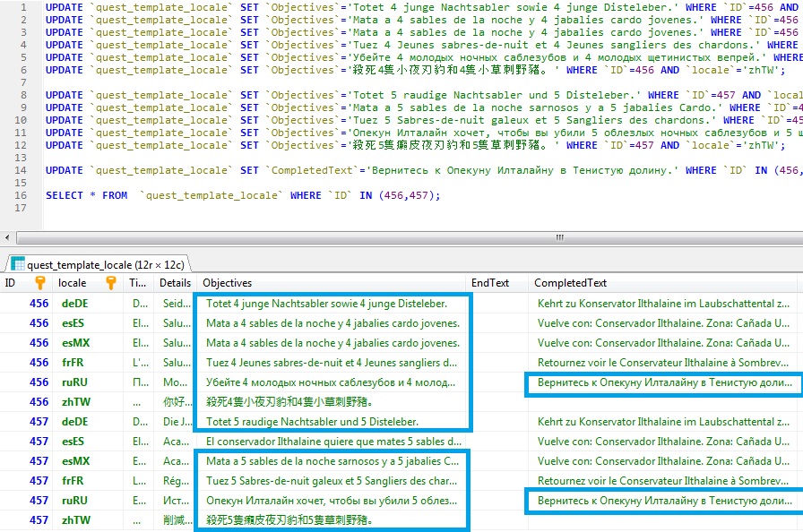Click editor line 8 'Totet 5 raudige Nachtsabler' statement
Image resolution: width=803 pixels, height=532 pixels.
[x=424, y=95]
